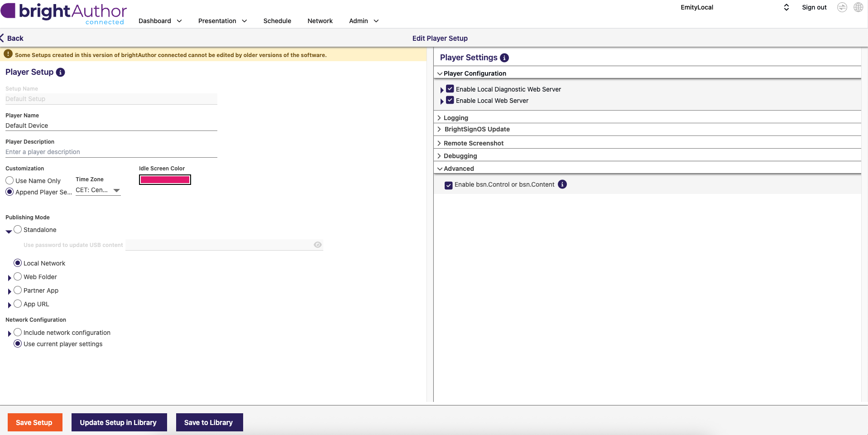Collapse the Advanced section
The image size is (868, 435).
pos(458,168)
